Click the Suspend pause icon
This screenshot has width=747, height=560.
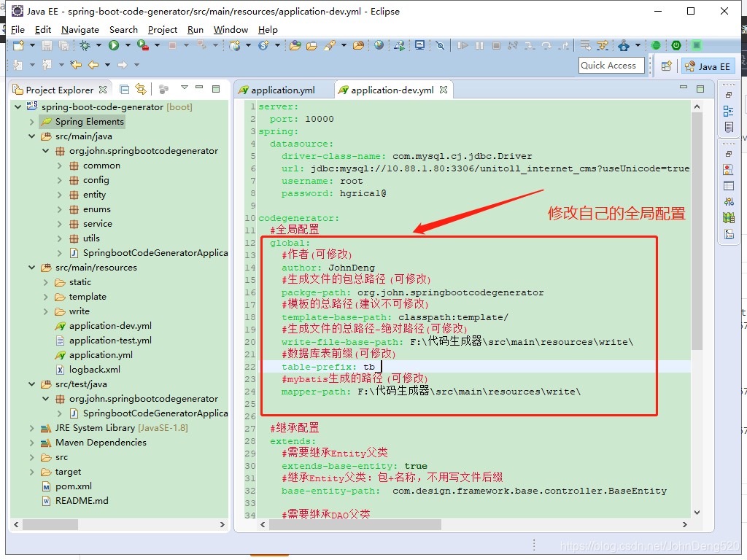[x=479, y=46]
